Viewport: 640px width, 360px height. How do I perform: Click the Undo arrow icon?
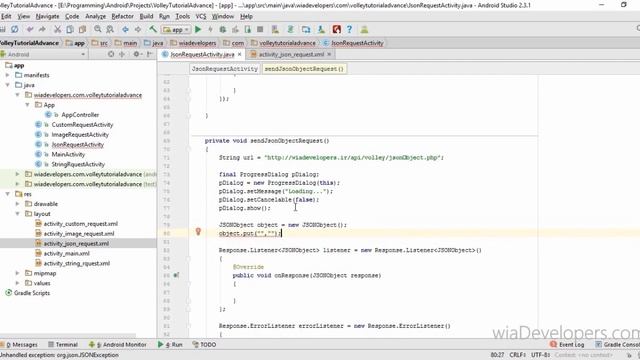click(30, 29)
